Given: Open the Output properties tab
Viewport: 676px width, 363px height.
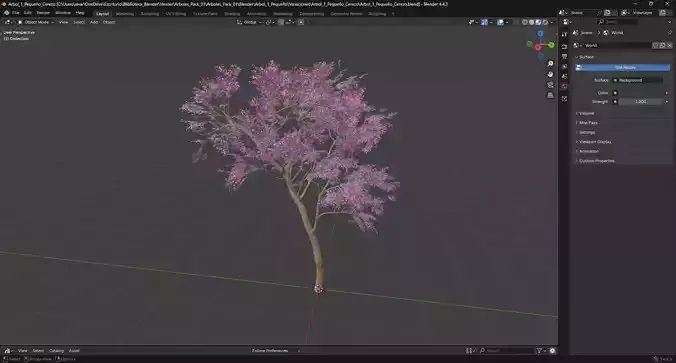Looking at the screenshot, I should click(564, 56).
